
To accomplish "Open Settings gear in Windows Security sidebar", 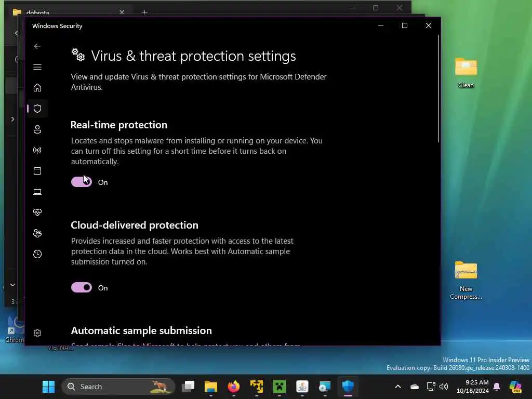I will (x=37, y=333).
